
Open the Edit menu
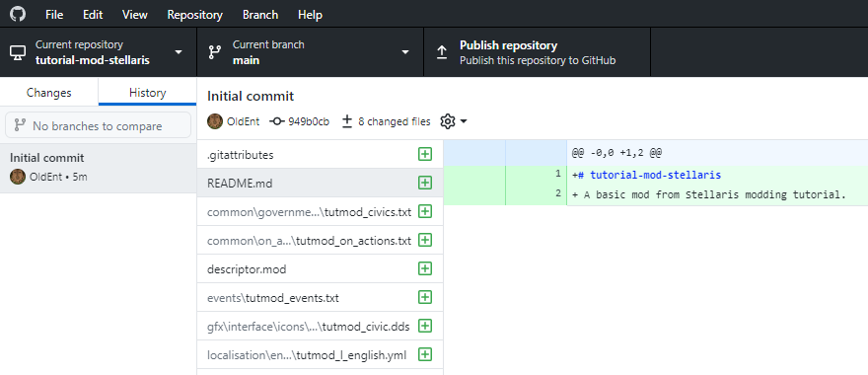click(x=93, y=15)
